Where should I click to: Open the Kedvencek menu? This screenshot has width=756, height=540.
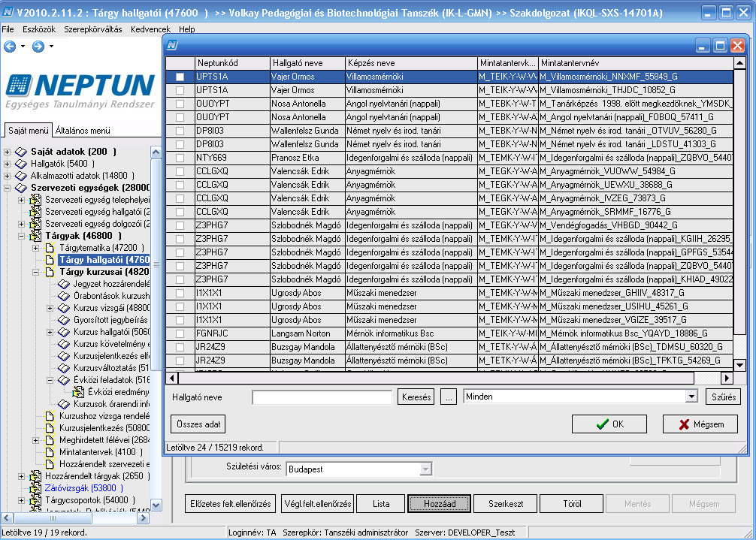click(x=150, y=29)
